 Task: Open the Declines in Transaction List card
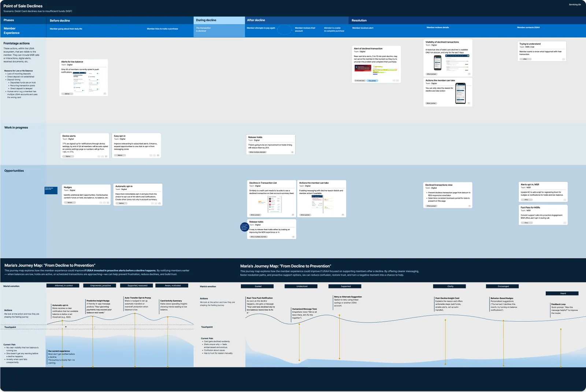point(272,198)
